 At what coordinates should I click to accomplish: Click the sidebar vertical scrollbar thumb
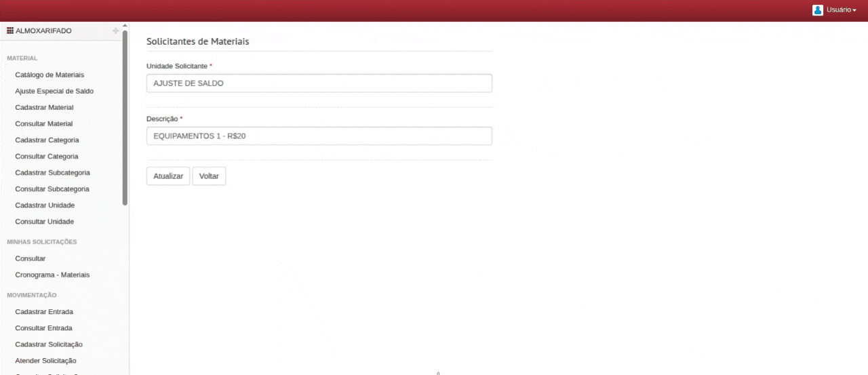(125, 117)
